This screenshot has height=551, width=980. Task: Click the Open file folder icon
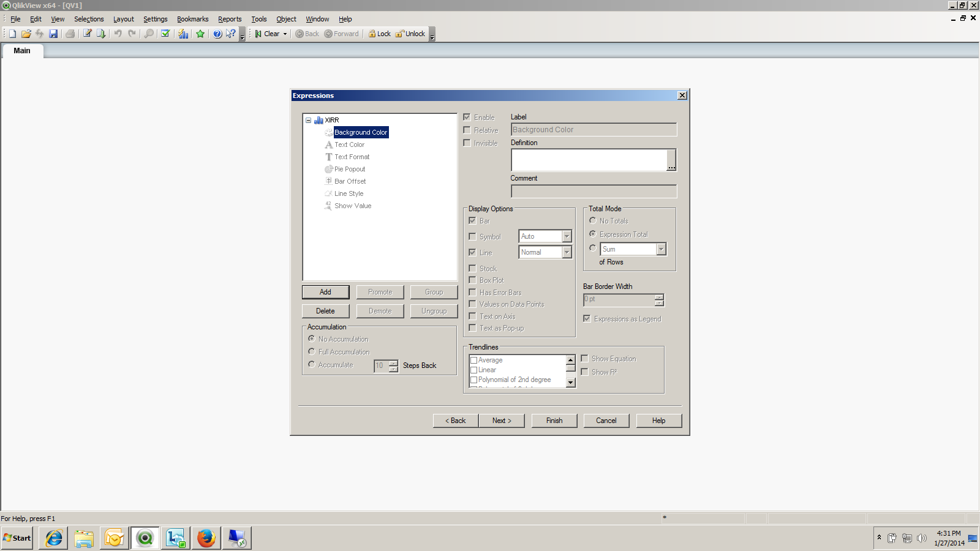[26, 34]
